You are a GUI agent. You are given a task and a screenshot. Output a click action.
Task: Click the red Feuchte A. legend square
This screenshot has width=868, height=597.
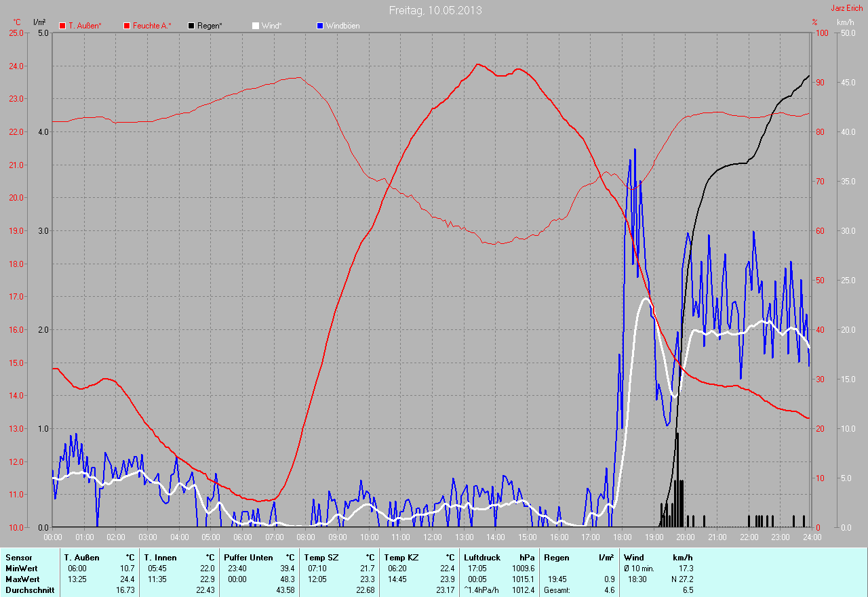[127, 26]
